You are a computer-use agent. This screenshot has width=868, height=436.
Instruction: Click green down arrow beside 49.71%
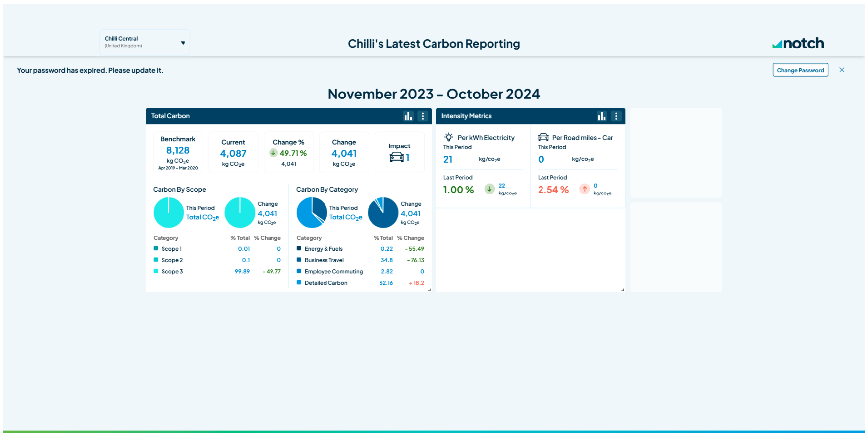pos(273,153)
